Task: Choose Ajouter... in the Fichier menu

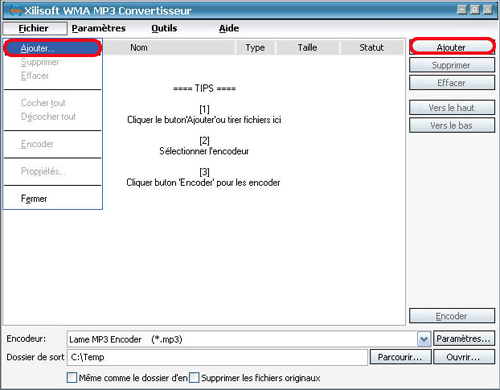Action: 52,48
